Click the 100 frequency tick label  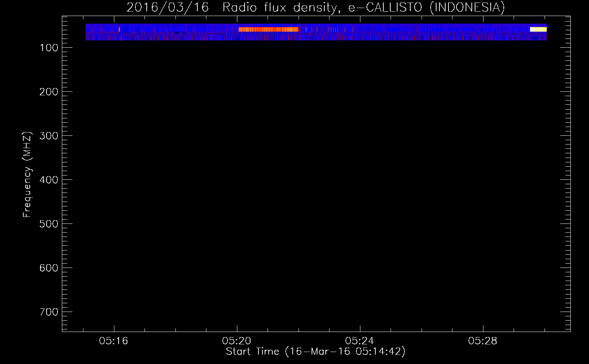point(49,48)
